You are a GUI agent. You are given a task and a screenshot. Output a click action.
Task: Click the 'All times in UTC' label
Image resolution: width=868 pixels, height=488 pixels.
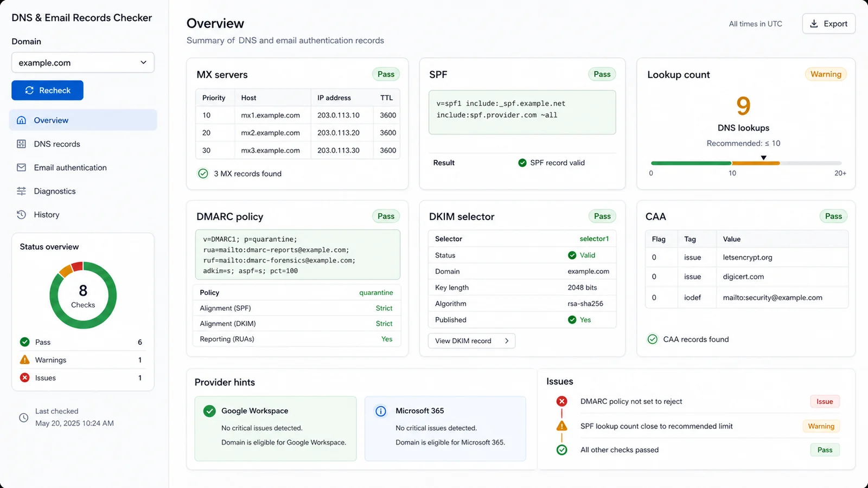pyautogui.click(x=755, y=24)
